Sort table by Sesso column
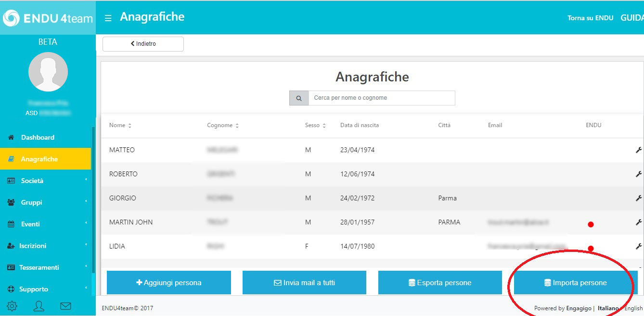The image size is (644, 316). pos(315,125)
